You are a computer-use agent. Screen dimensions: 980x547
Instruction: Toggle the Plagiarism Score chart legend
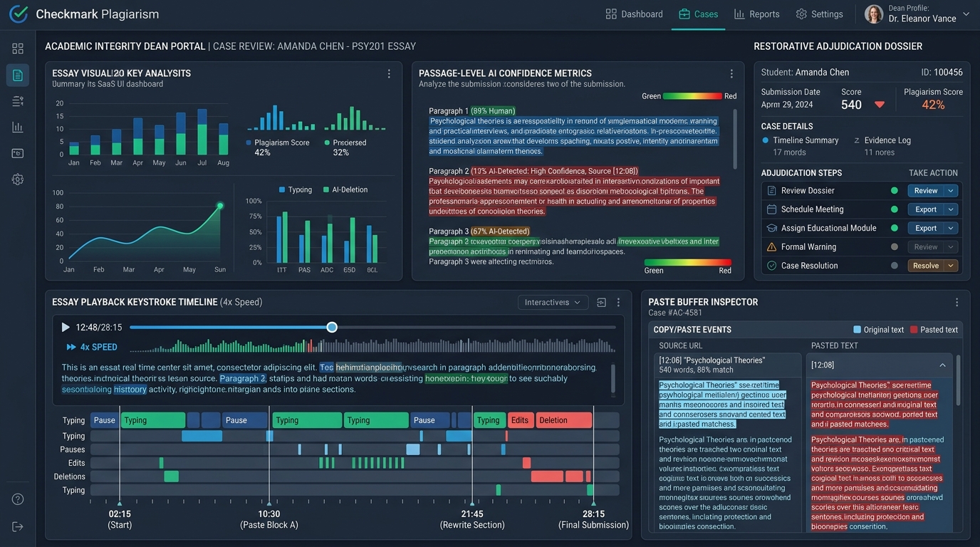point(278,142)
